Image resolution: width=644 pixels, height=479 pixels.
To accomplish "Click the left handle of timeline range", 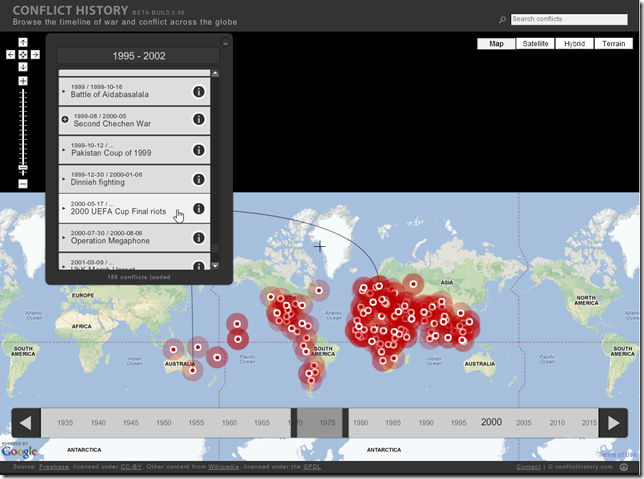I will click(x=294, y=423).
